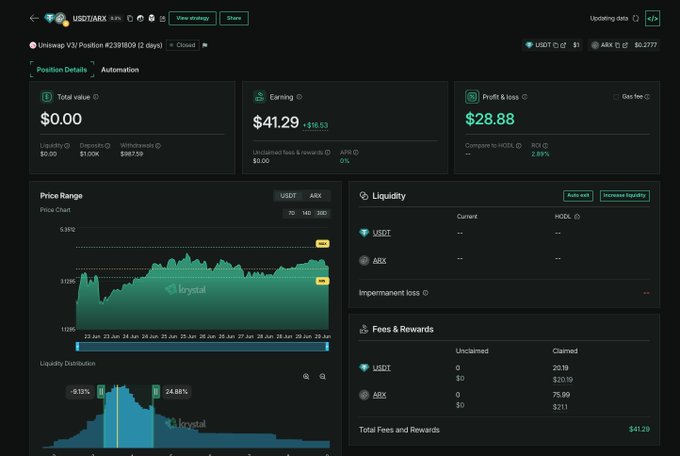Zoom in on the liquidity distribution chart

(x=306, y=377)
